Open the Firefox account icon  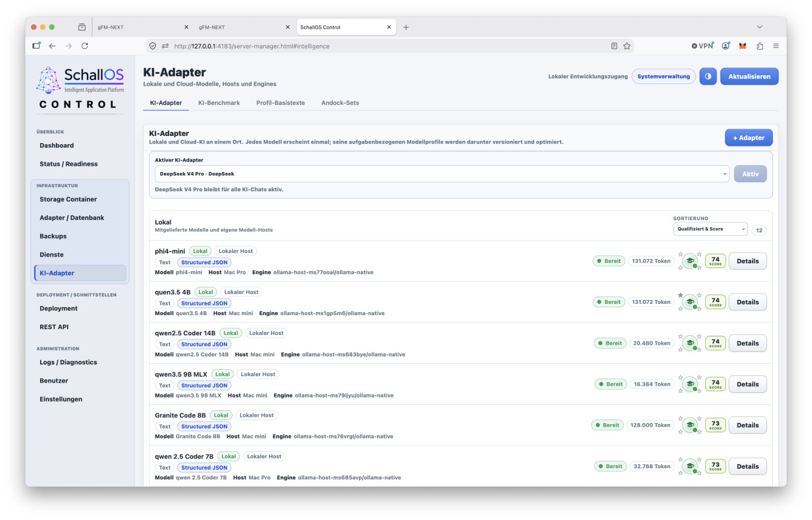(x=726, y=46)
